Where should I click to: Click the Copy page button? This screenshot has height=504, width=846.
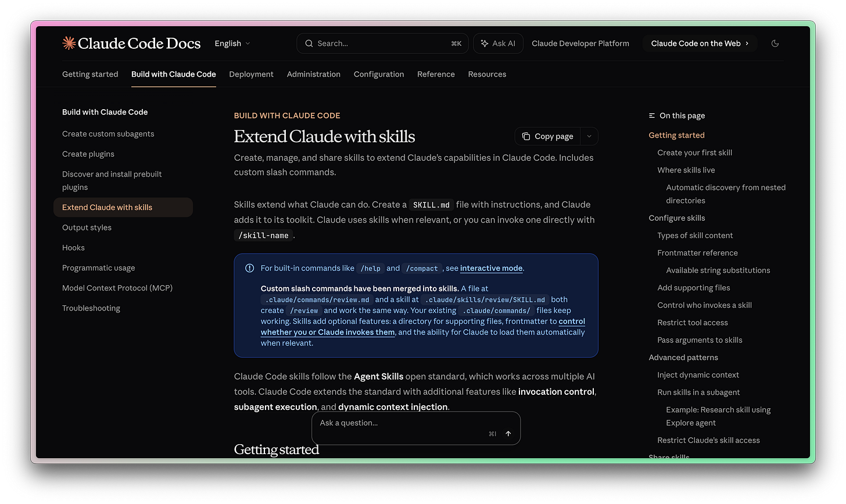tap(548, 136)
